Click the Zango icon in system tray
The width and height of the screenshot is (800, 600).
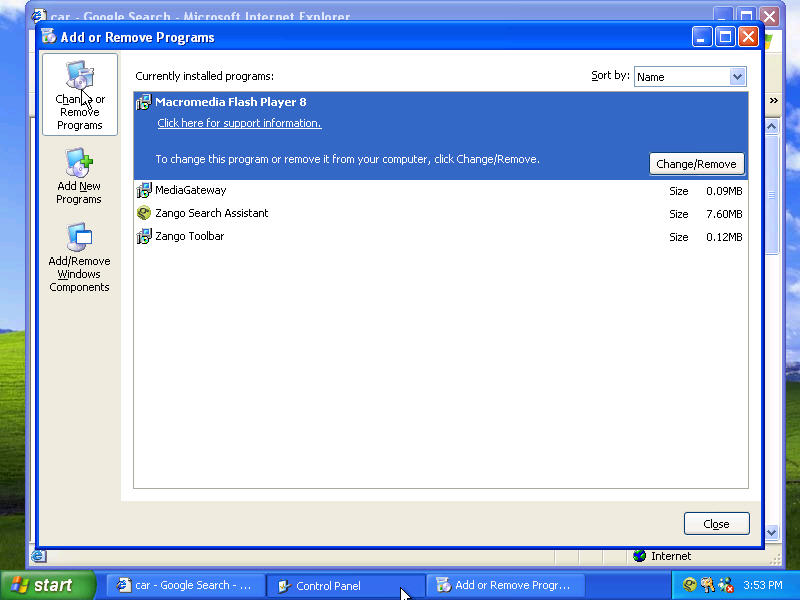[689, 585]
